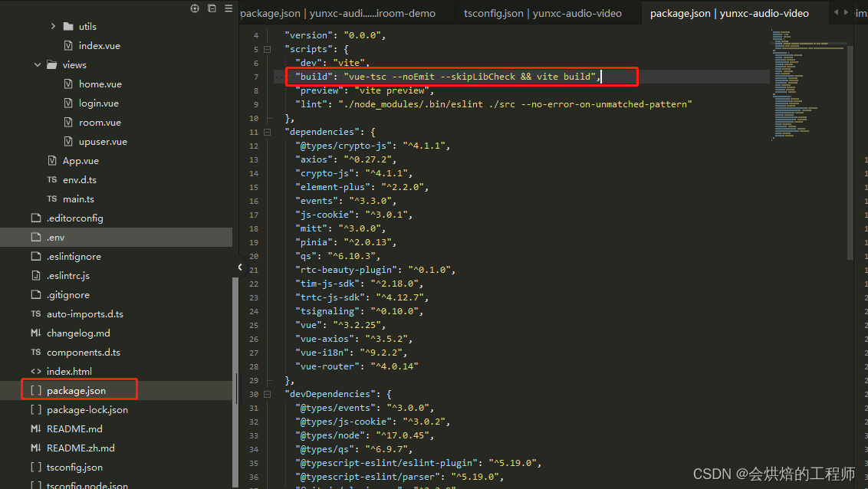Click the "element-plus": "^2.2.0" line
Viewport: 868px width, 489px height.
[362, 187]
